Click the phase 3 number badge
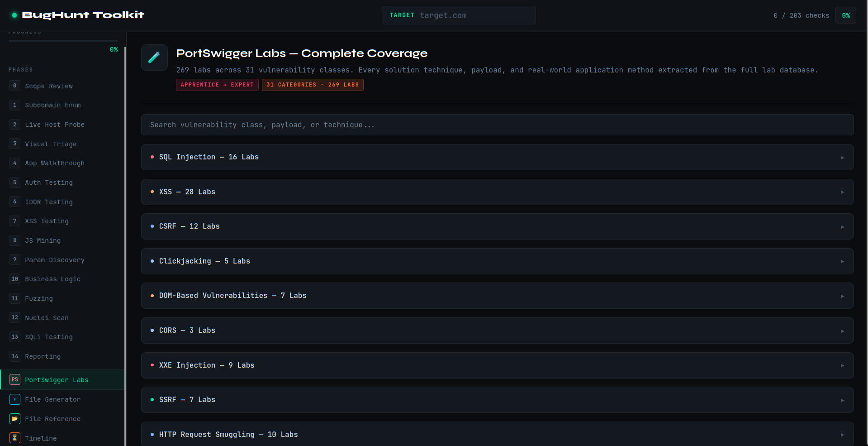Viewport: 868px width, 446px height. (15, 144)
